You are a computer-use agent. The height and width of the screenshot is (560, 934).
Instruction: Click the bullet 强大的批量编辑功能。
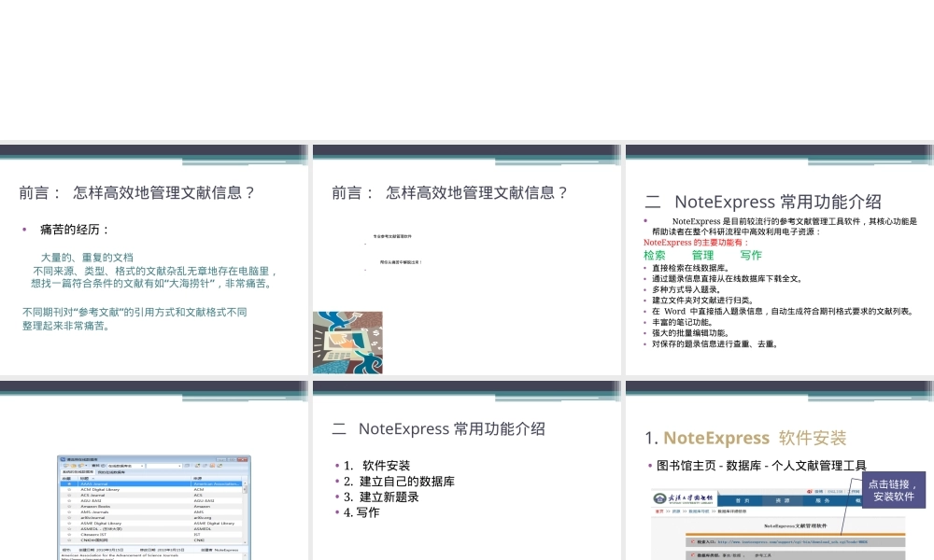pos(690,333)
